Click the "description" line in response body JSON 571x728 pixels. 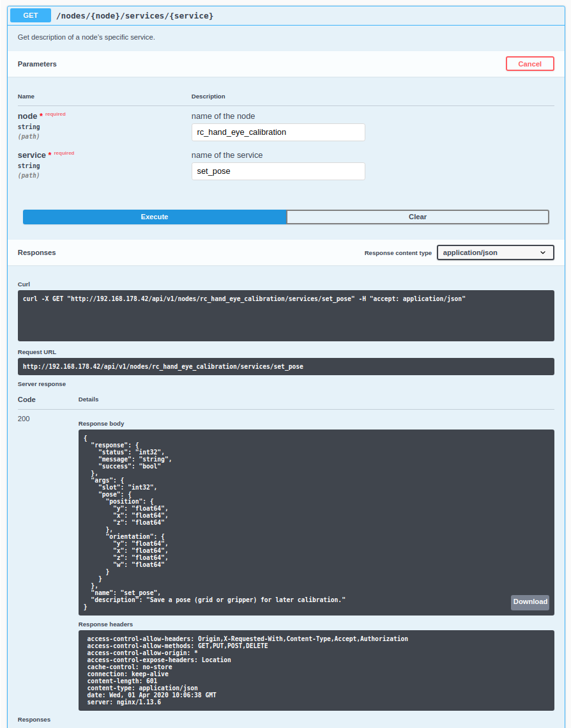[217, 600]
